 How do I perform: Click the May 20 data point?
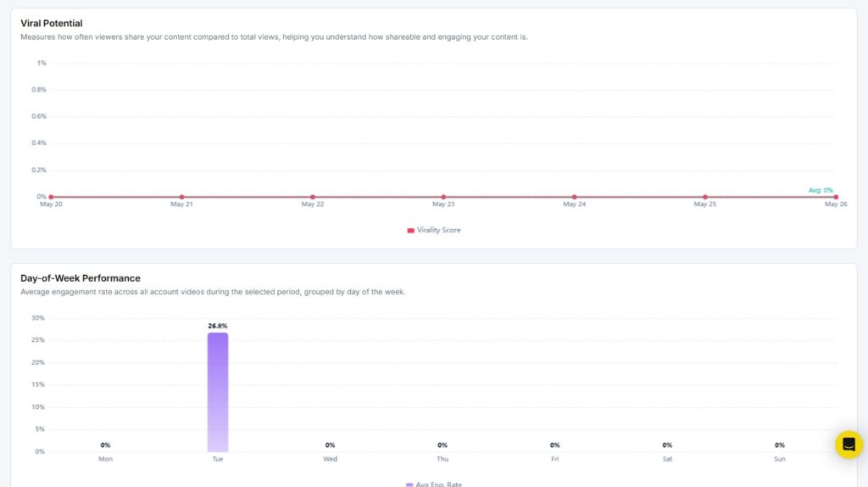(x=51, y=197)
